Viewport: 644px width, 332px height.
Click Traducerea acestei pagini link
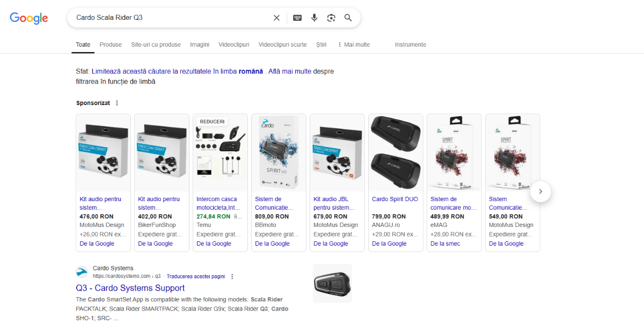[x=196, y=277]
